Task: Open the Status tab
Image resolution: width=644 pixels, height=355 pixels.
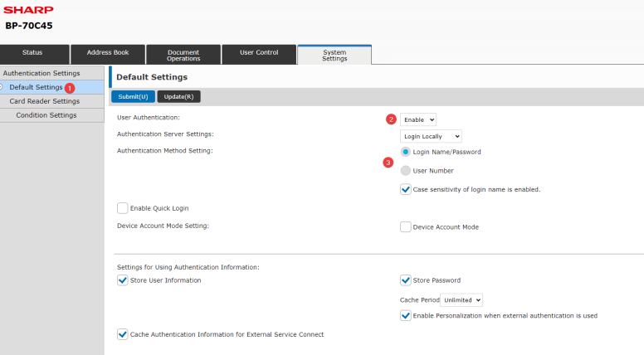Action: 33,53
